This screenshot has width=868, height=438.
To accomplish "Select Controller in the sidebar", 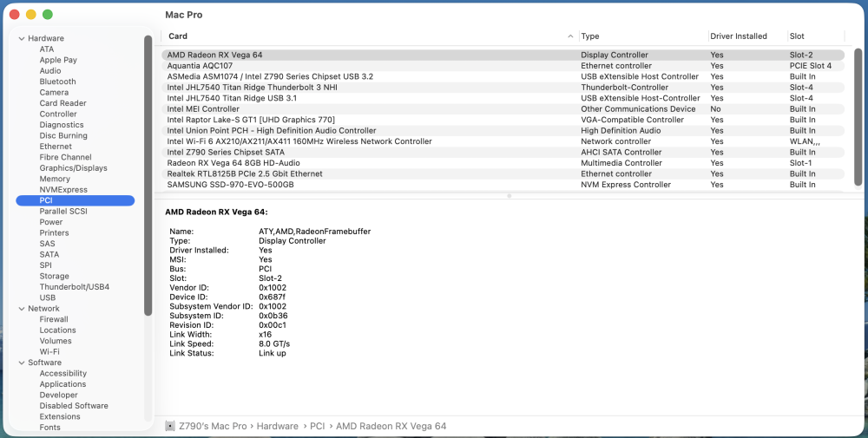I will click(x=58, y=114).
